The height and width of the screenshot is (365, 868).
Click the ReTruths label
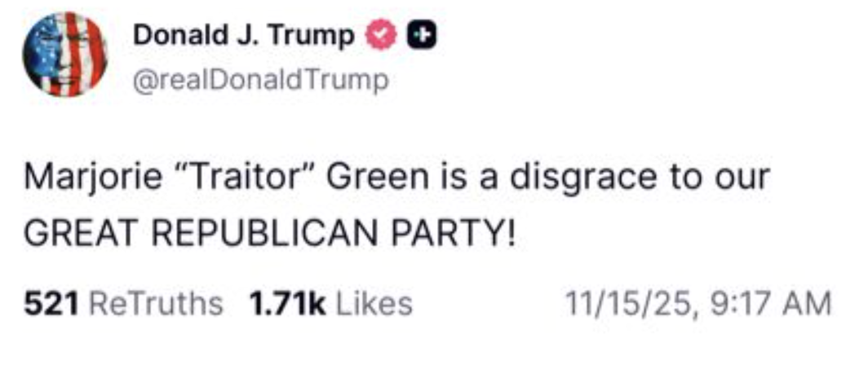point(156,304)
